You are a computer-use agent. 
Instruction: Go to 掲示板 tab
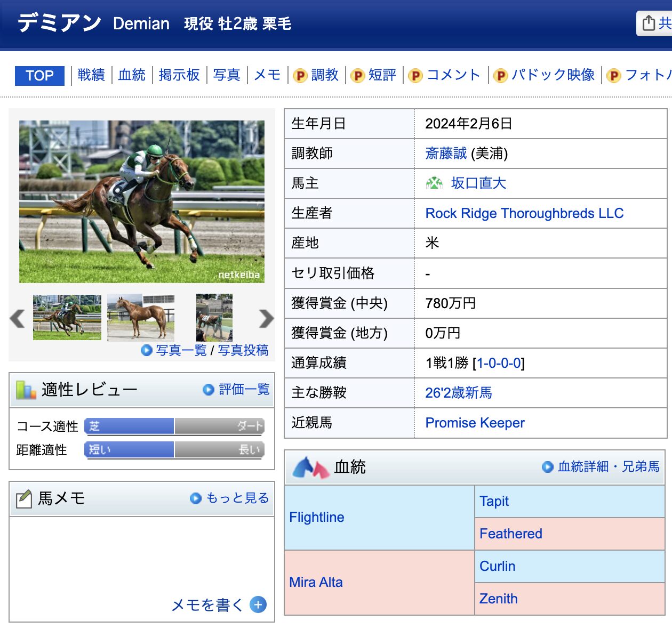click(179, 75)
